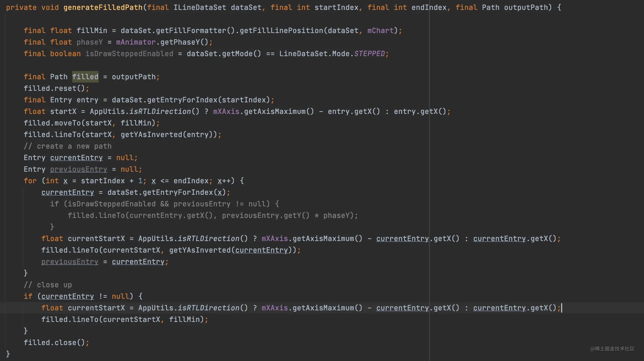Click the highlighted 'filled' variable declaration
This screenshot has width=644, height=361.
[85, 77]
